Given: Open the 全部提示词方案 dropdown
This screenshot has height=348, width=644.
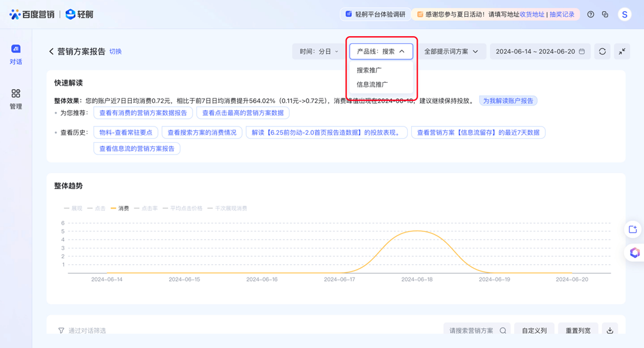Looking at the screenshot, I should pos(451,51).
